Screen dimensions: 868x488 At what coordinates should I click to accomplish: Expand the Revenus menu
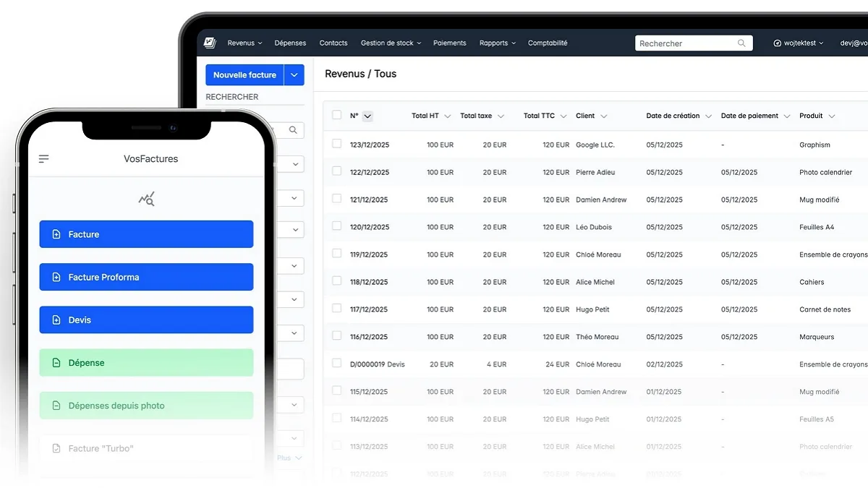click(244, 43)
